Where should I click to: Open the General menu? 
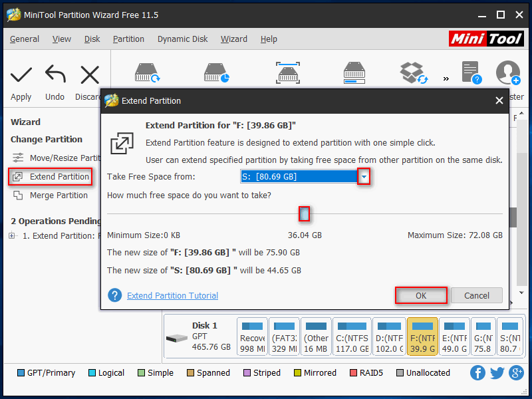25,39
